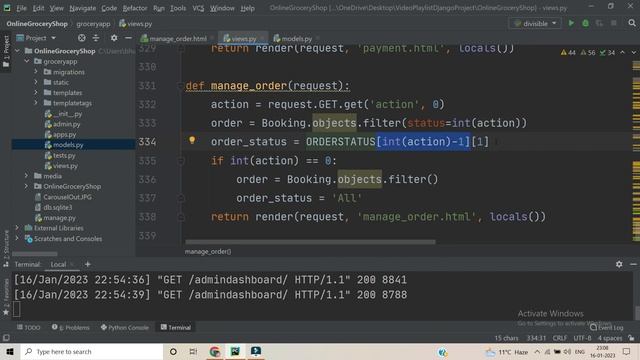The height and width of the screenshot is (360, 640).
Task: Open the Favorites star side tab
Action: click(6, 297)
